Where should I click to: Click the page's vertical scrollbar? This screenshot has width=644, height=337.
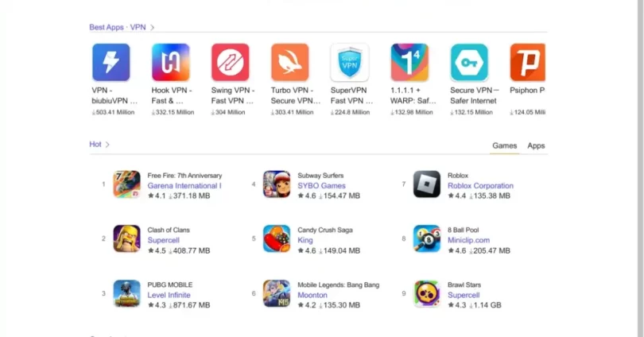tap(640, 168)
